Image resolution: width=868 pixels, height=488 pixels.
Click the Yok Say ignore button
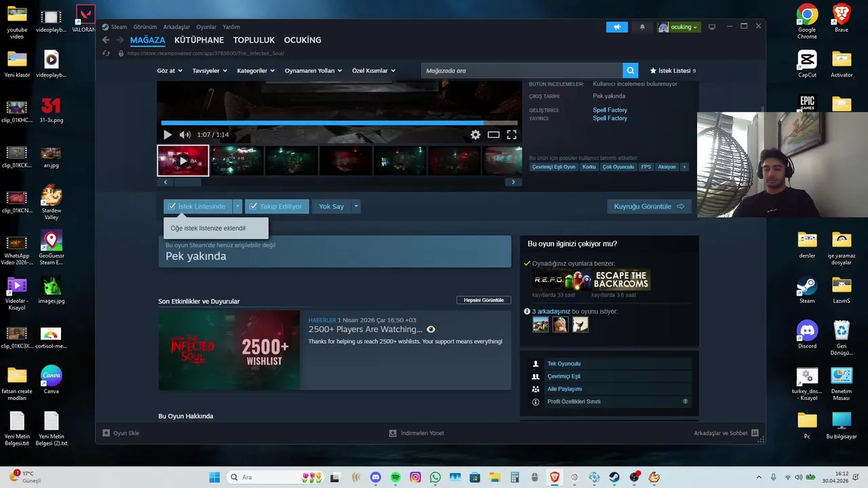tap(332, 206)
